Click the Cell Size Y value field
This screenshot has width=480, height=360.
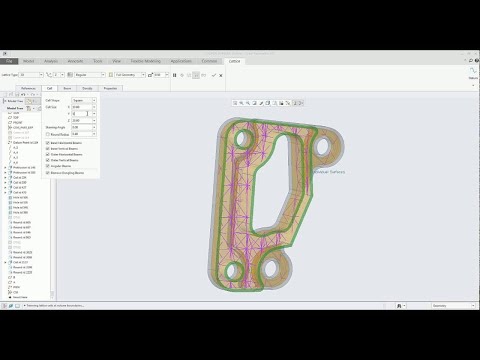tap(82, 114)
